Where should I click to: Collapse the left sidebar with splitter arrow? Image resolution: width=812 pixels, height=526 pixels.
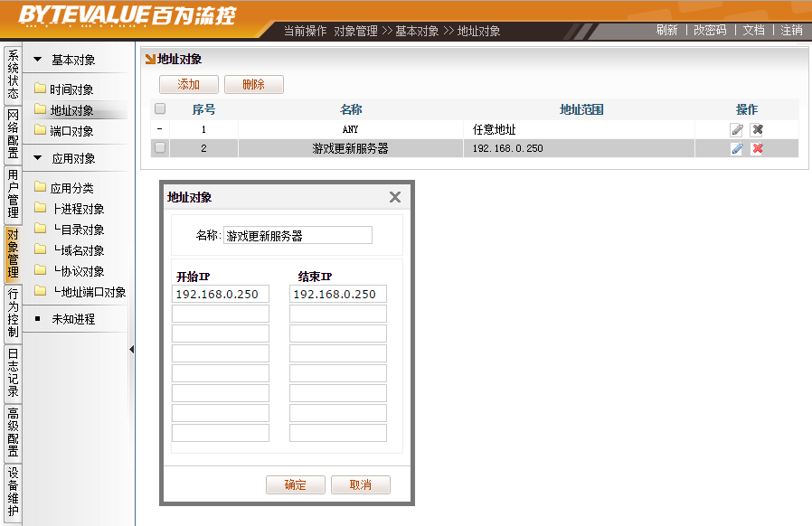click(131, 350)
